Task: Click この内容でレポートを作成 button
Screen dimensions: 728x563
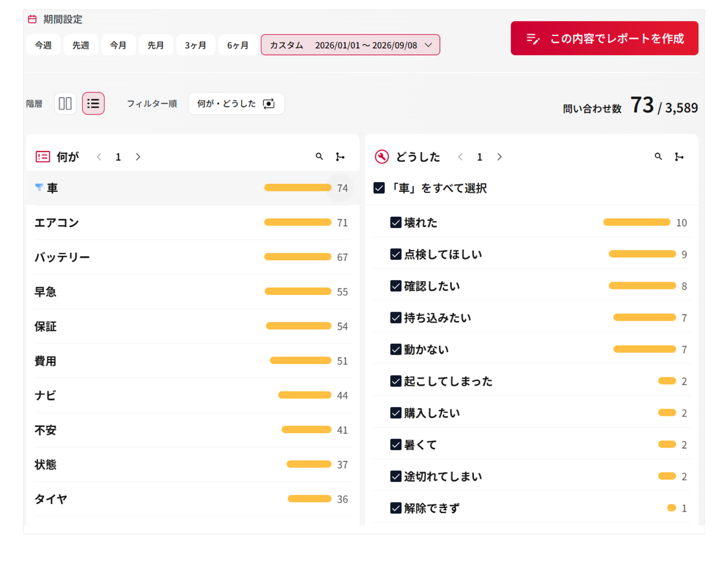Action: (604, 38)
